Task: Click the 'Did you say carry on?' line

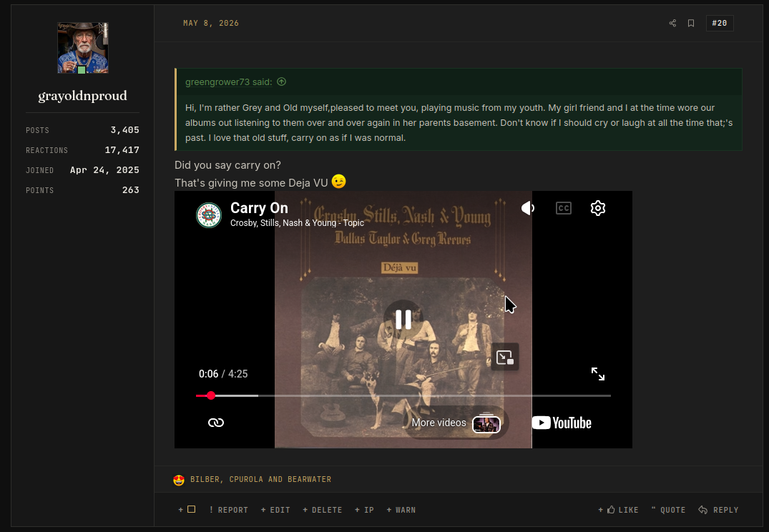Action: coord(227,165)
